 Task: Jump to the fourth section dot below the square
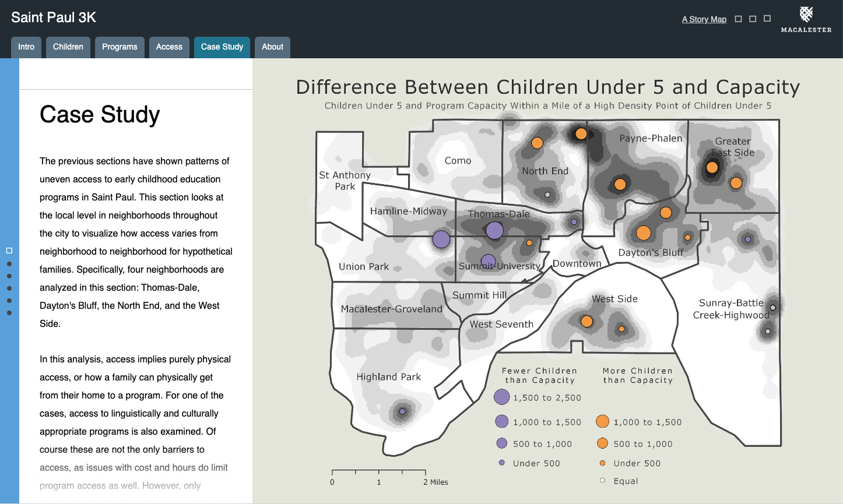[x=9, y=301]
